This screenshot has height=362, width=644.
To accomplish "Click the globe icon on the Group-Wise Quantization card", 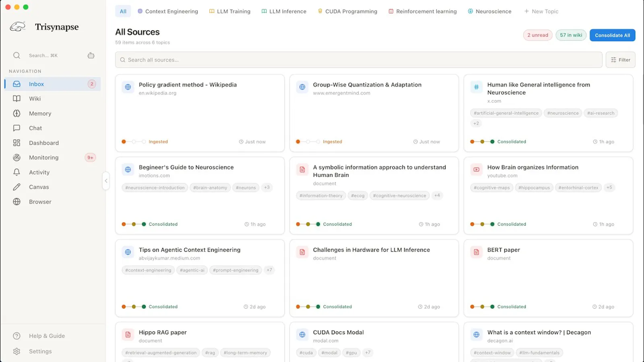I will 302,87.
